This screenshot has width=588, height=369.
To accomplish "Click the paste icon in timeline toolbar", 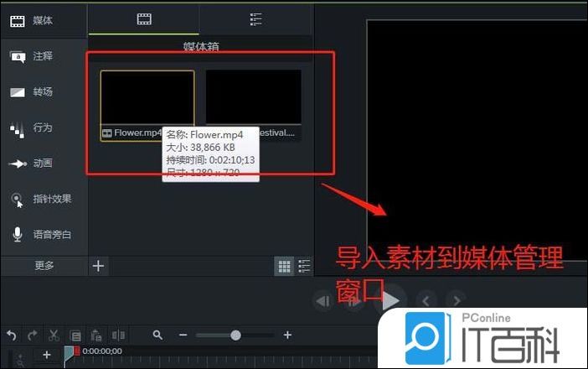I will click(x=96, y=335).
